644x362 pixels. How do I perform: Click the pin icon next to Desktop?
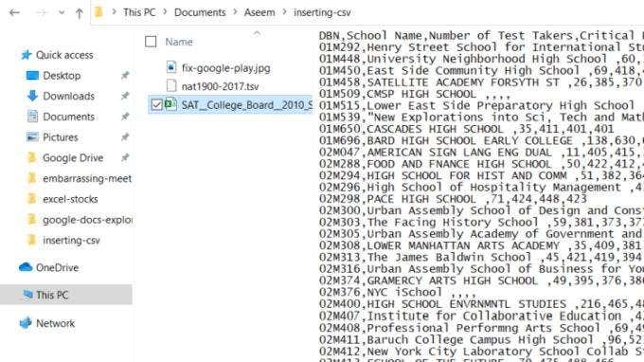click(125, 75)
